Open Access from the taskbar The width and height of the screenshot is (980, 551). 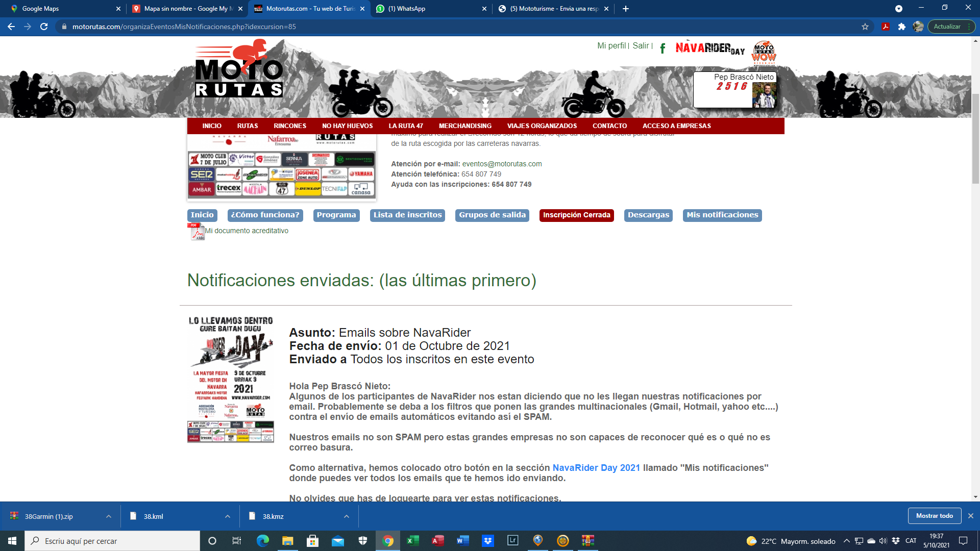(438, 541)
